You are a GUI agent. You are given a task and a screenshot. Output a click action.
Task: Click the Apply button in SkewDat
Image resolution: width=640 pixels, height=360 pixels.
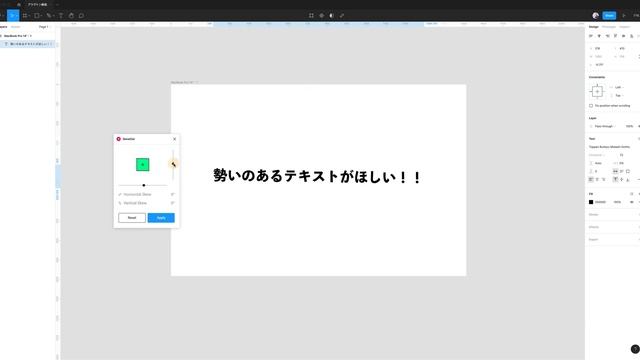[161, 218]
